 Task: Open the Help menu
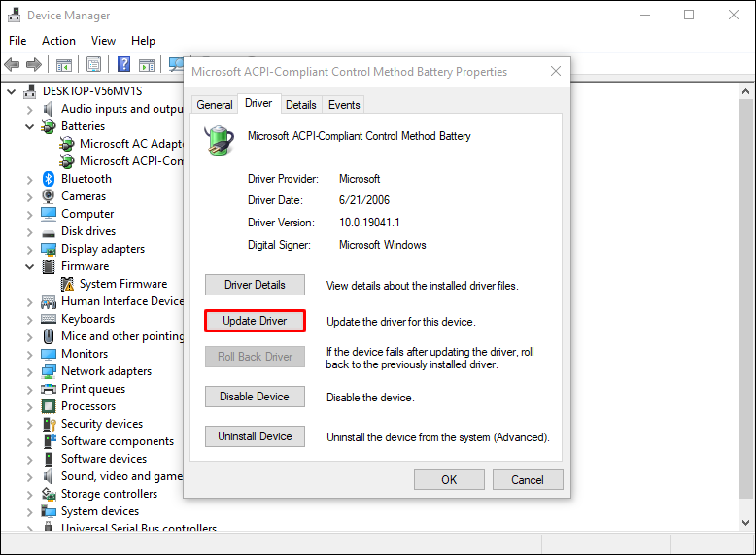tap(143, 41)
